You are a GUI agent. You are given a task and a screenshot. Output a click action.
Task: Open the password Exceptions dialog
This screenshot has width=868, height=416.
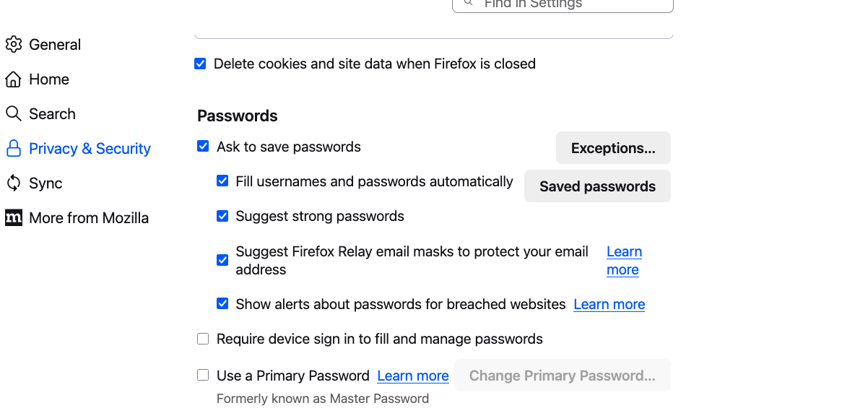pos(612,148)
